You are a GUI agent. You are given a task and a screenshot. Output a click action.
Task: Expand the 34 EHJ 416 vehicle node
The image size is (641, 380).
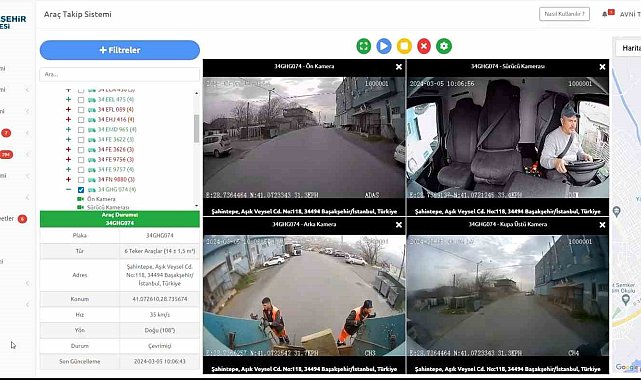point(68,119)
